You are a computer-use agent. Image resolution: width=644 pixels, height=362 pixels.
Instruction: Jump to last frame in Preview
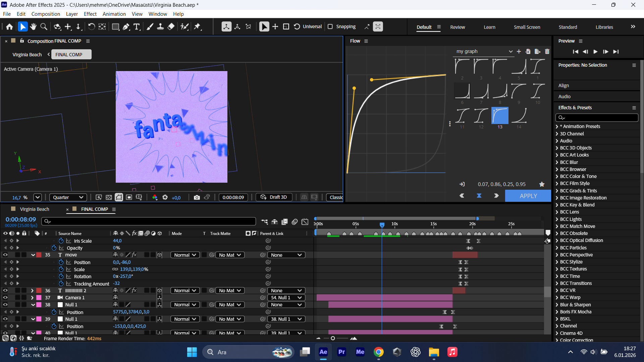(616, 52)
